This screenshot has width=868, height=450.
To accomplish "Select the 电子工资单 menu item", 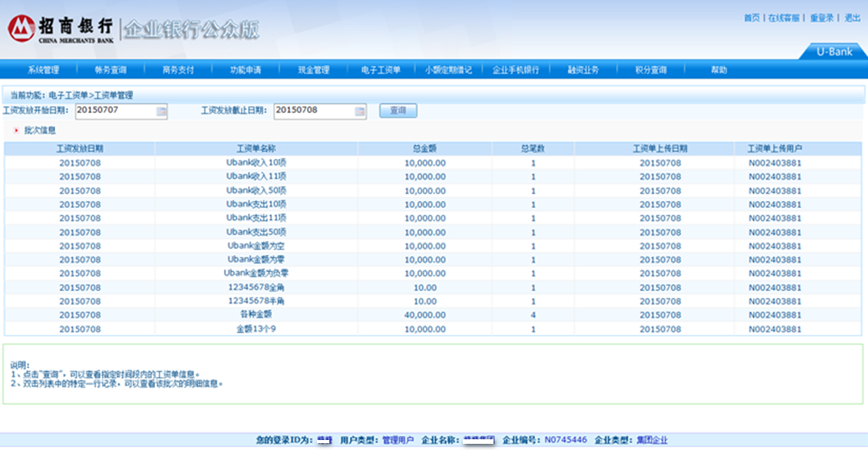I will point(381,70).
